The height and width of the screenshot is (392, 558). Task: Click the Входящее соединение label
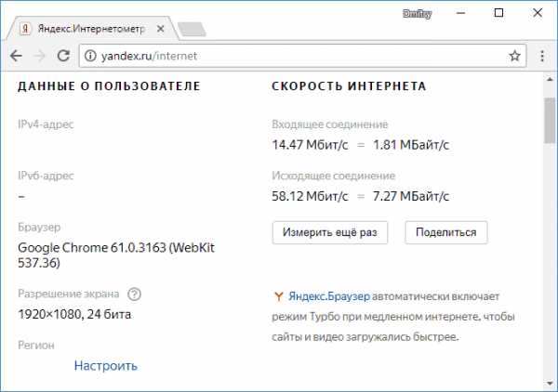pos(329,124)
